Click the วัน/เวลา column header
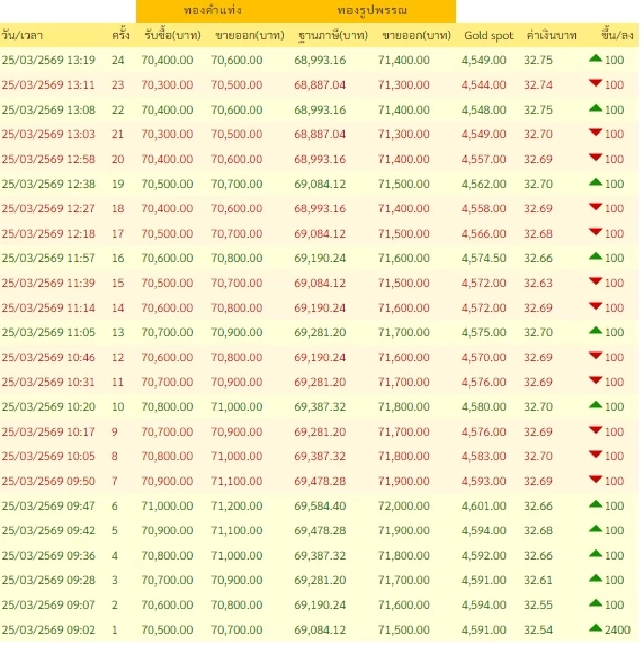Viewport: 644px width, 645px height. pyautogui.click(x=24, y=35)
